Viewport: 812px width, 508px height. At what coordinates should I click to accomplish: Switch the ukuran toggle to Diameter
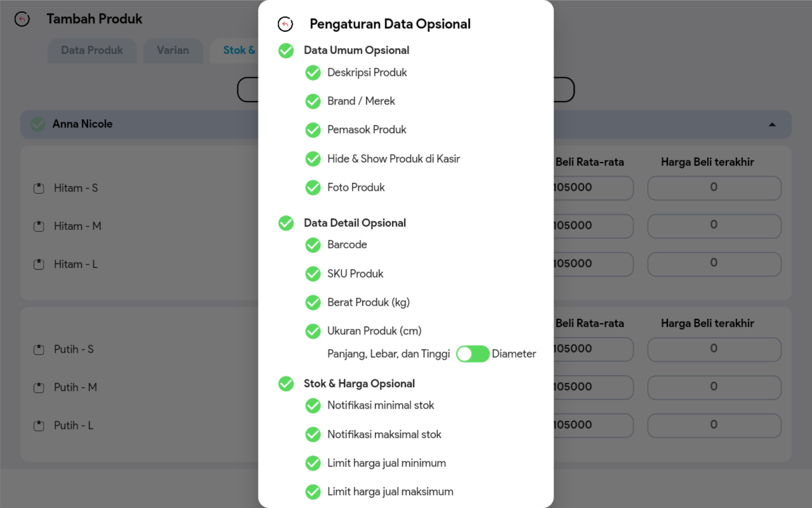(473, 354)
